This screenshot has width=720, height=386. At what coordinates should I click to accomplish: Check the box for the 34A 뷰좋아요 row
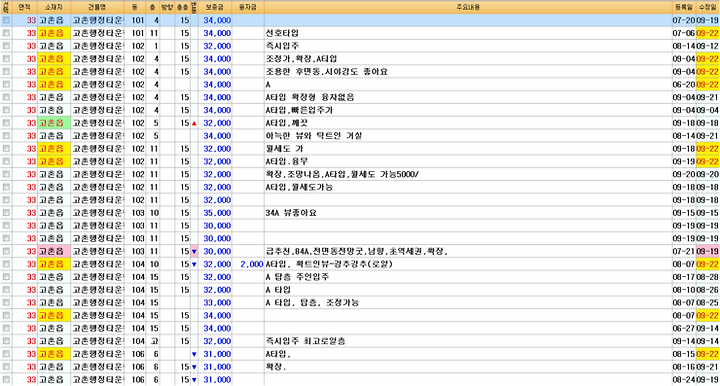[x=6, y=213]
